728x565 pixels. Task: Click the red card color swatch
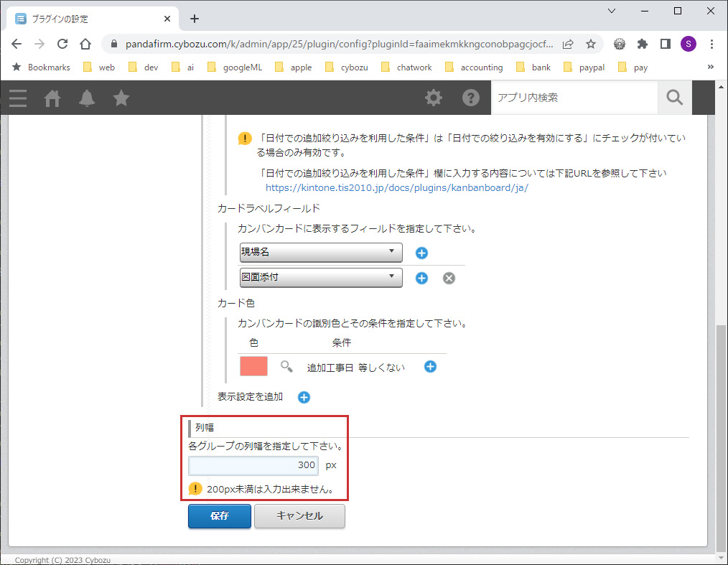253,366
